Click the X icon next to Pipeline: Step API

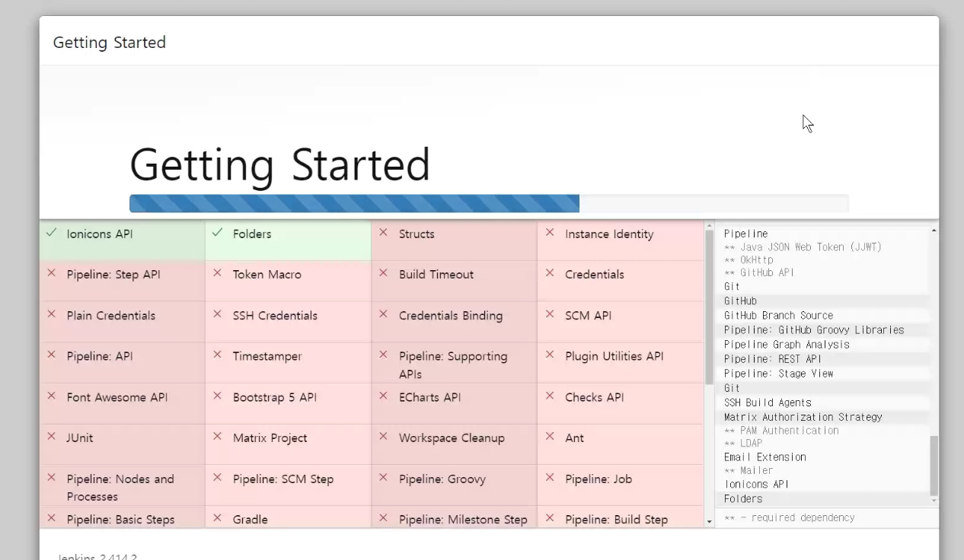click(x=51, y=273)
